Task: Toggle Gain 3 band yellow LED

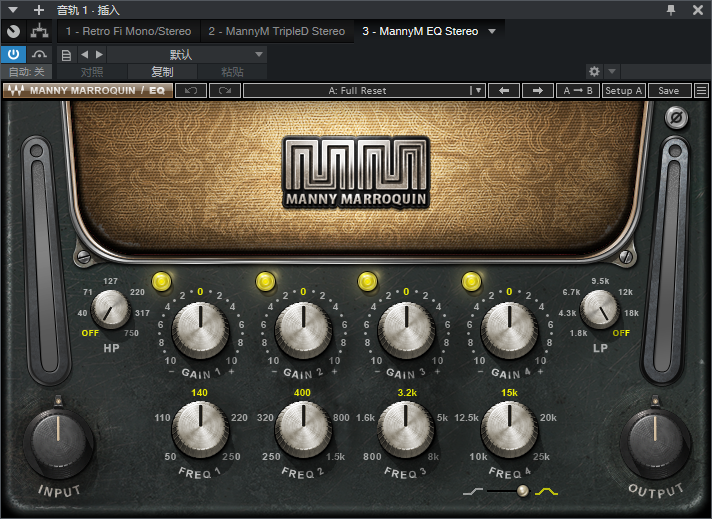Action: [x=368, y=282]
